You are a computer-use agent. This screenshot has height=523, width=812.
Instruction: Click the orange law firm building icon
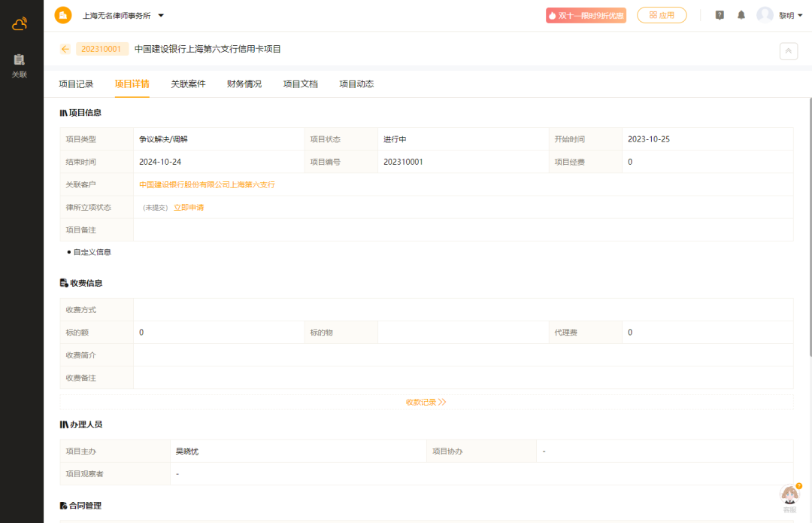[63, 15]
